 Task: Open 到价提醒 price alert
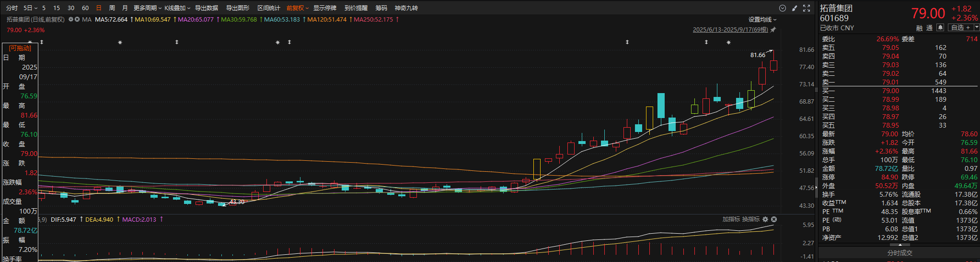point(356,8)
